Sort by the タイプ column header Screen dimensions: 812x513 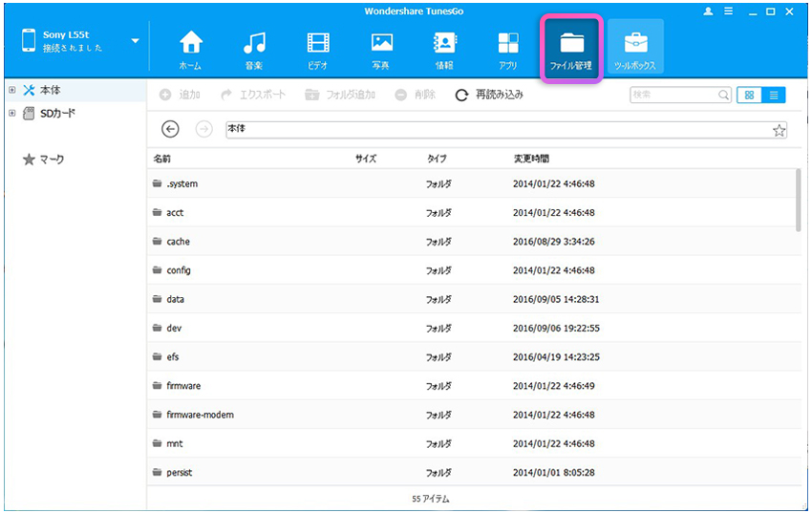437,159
